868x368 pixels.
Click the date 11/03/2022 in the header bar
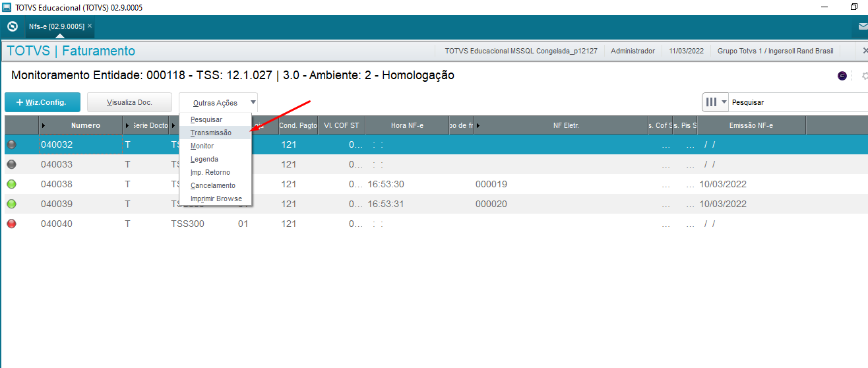click(686, 51)
